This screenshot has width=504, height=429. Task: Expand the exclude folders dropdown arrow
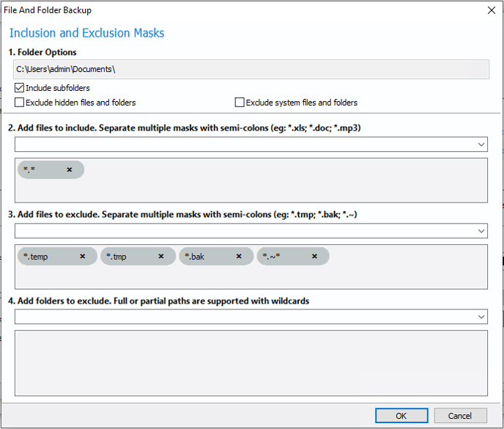pos(481,317)
